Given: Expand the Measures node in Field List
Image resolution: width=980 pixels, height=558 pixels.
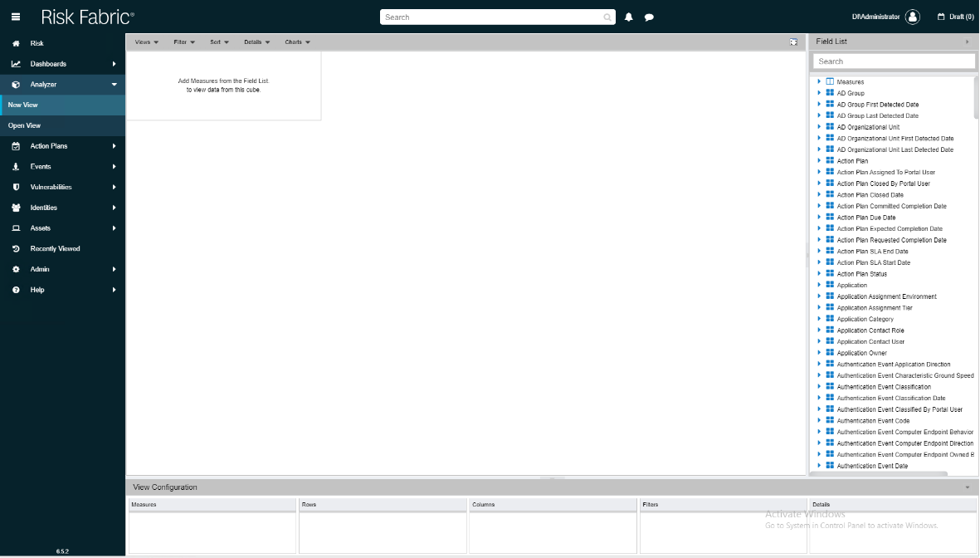Looking at the screenshot, I should tap(819, 81).
